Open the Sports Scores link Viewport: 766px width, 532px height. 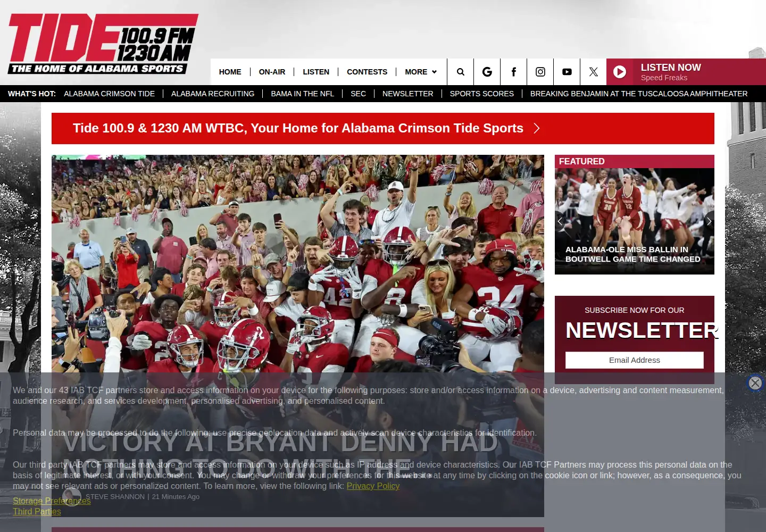481,94
